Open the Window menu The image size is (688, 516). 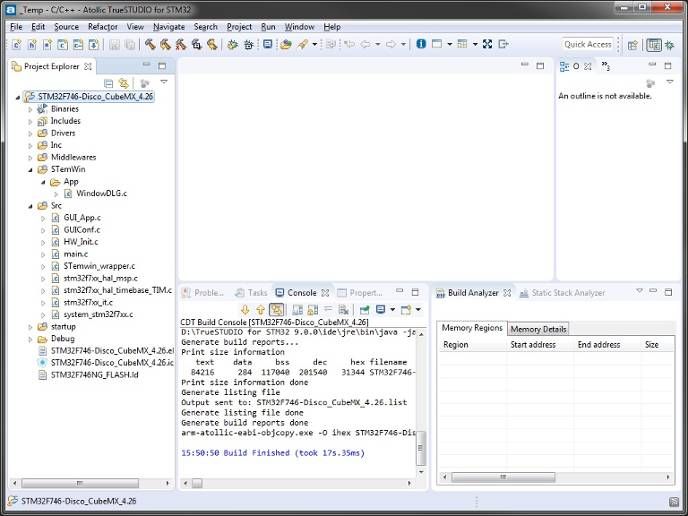pos(299,27)
